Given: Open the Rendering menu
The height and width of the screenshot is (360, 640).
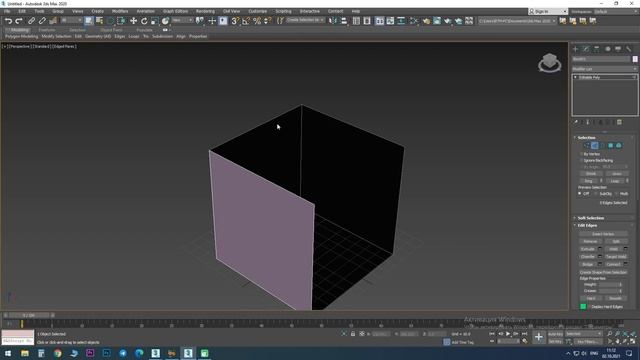Looking at the screenshot, I should (x=205, y=11).
